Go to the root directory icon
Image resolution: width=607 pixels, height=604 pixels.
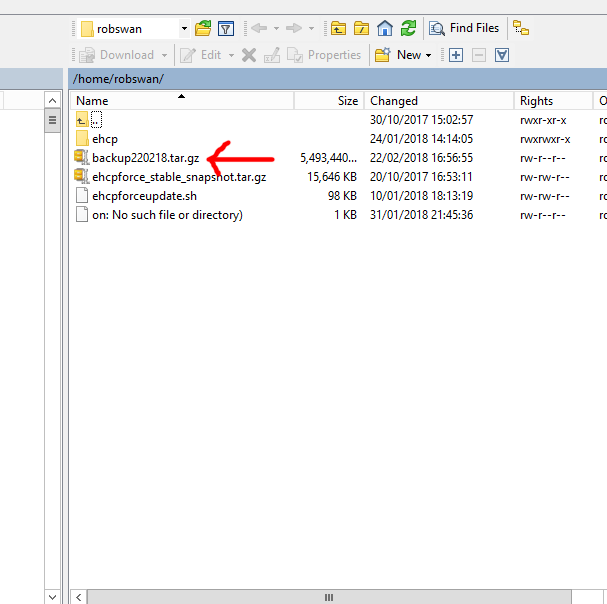click(361, 28)
